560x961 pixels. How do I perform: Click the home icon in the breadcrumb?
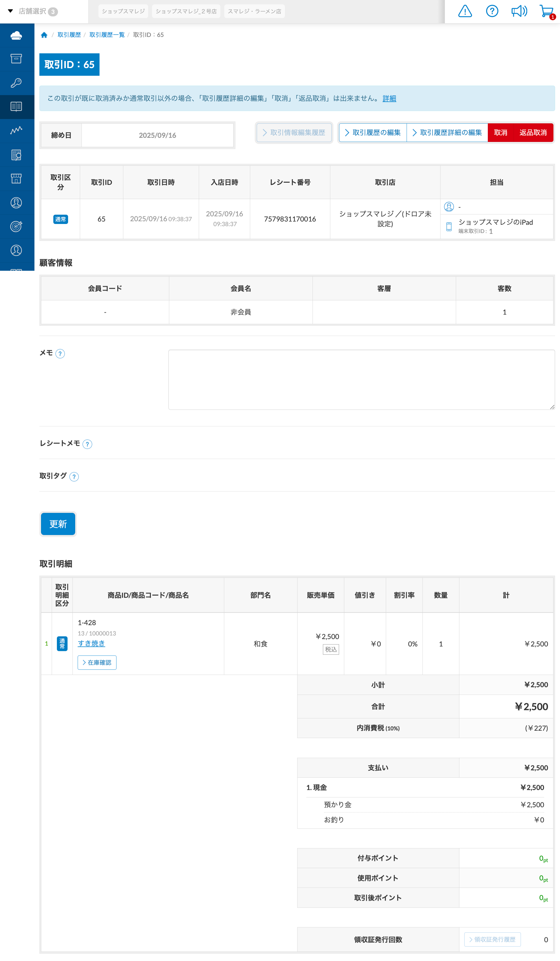pos(44,35)
